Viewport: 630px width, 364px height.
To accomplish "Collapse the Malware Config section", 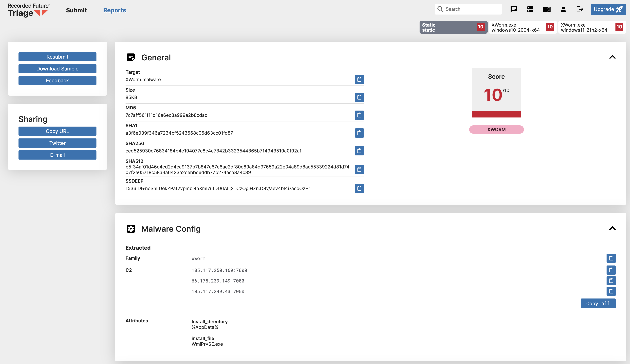I will [612, 228].
